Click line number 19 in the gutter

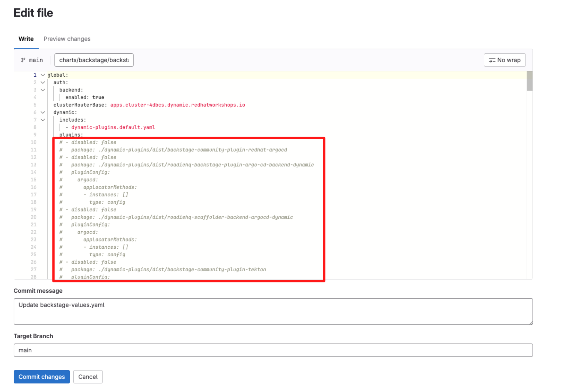tap(34, 209)
